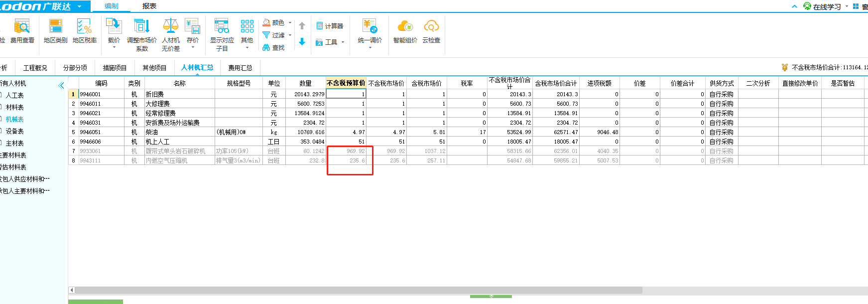Image resolution: width=868 pixels, height=304 pixels.
Task: Click the horizontal scrollbar thumb
Action: click(359, 290)
